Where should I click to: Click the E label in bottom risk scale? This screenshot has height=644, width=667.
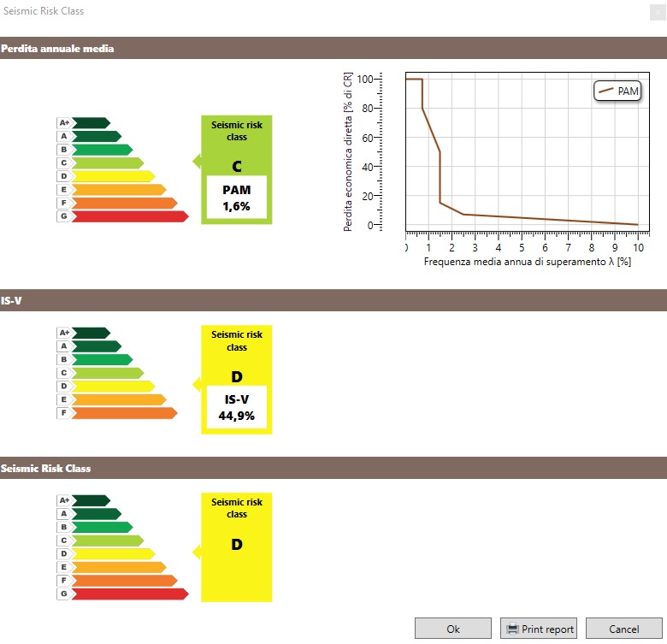(64, 567)
